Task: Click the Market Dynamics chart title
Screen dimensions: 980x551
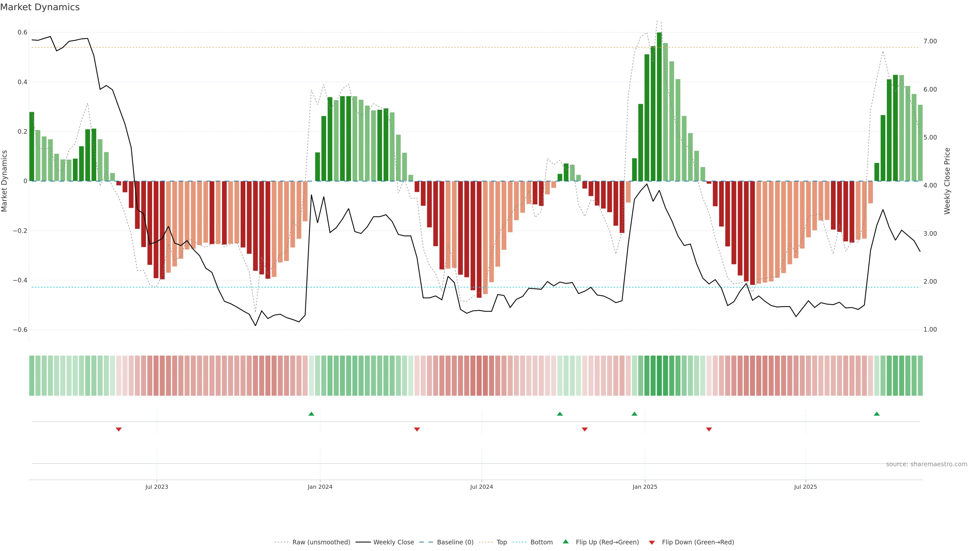Action: (40, 7)
